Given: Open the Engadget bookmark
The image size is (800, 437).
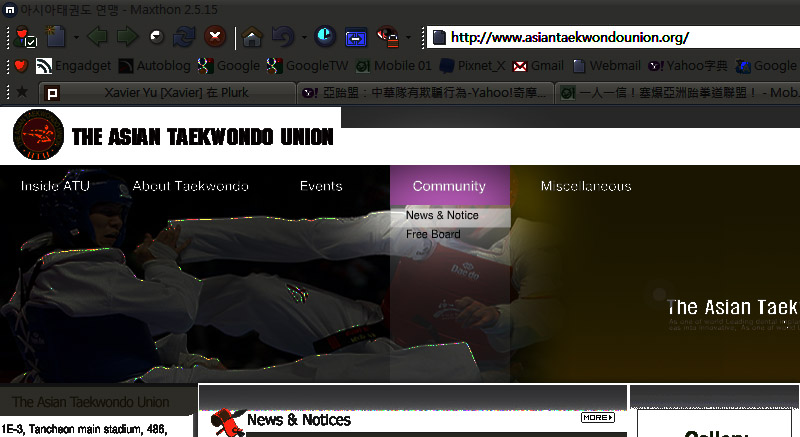Looking at the screenshot, I should pyautogui.click(x=73, y=66).
